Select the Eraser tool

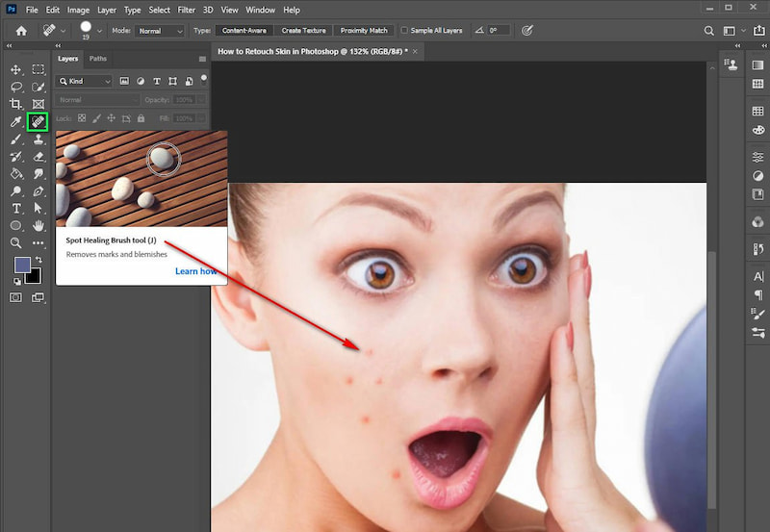pyautogui.click(x=38, y=157)
